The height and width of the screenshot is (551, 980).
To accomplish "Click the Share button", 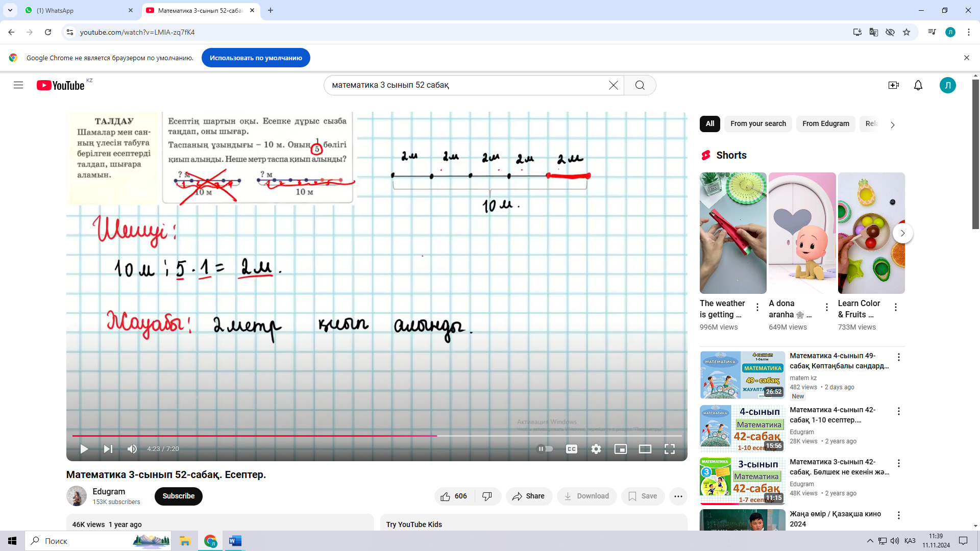I will [529, 496].
